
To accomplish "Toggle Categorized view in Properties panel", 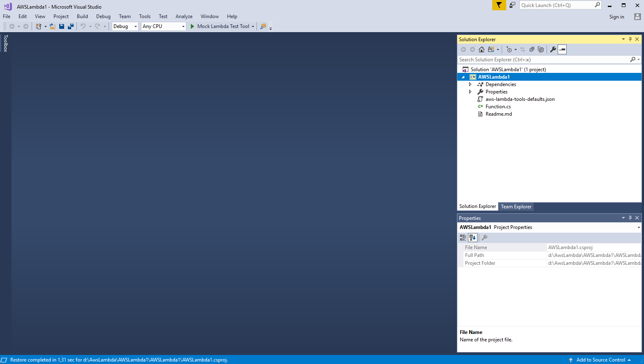I will coord(463,238).
